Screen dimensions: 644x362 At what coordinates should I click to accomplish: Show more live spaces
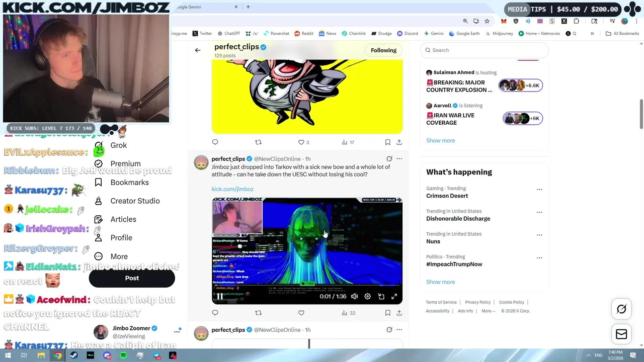440,141
